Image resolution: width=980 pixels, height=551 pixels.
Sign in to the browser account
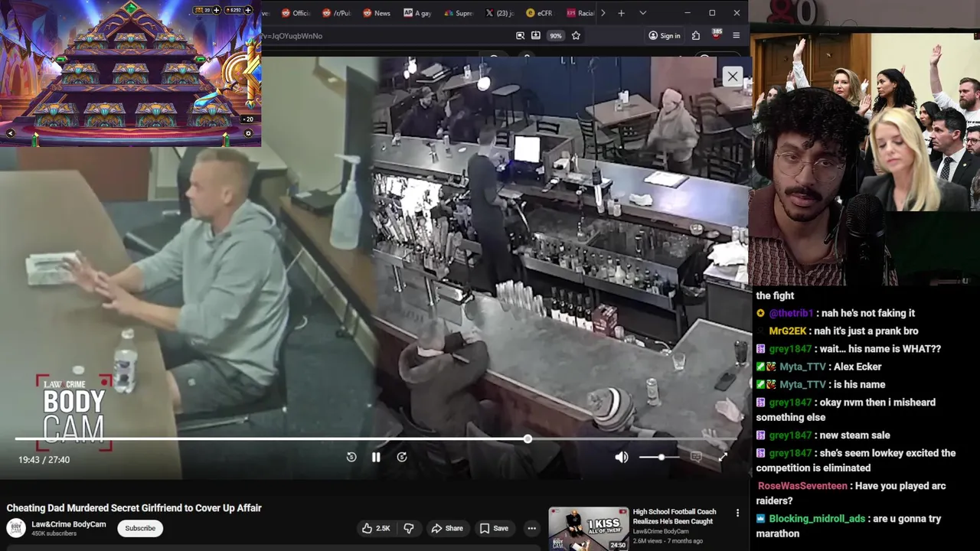[664, 36]
